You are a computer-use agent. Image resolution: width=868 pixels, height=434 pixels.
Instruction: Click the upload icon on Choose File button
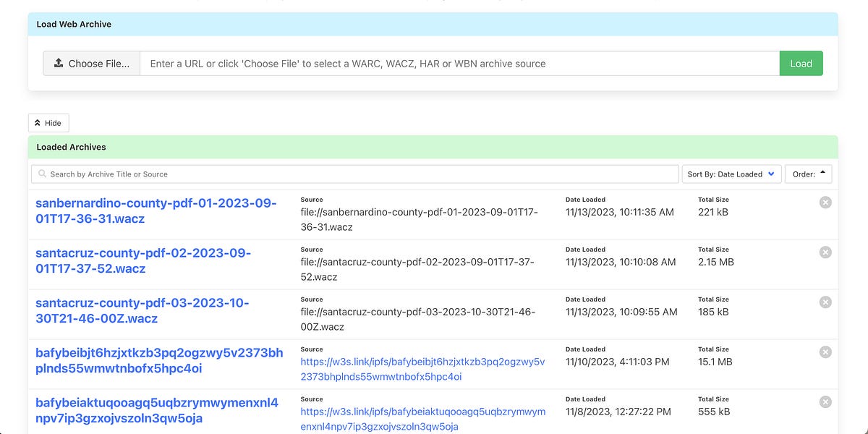tap(59, 63)
